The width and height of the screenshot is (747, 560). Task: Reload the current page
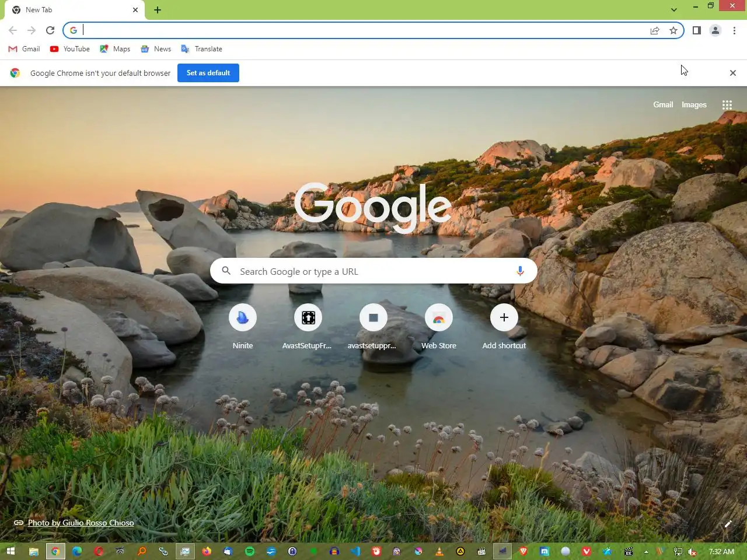tap(50, 30)
